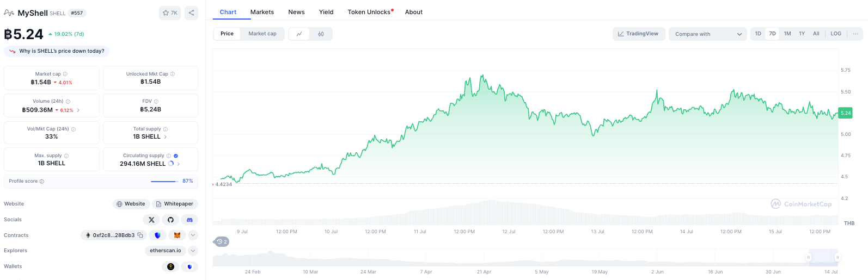Open Max. supply info icon
This screenshot has height=280, width=868.
tap(66, 156)
